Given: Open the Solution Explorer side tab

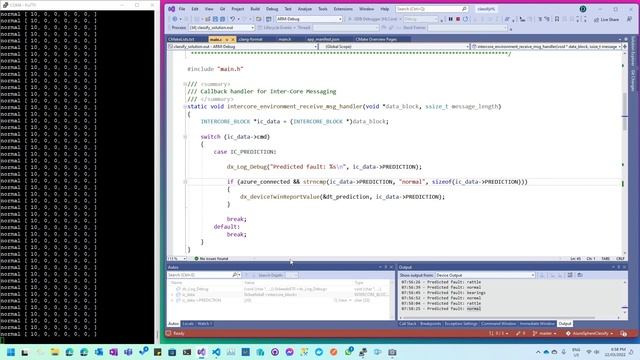Looking at the screenshot, I should click(x=633, y=52).
